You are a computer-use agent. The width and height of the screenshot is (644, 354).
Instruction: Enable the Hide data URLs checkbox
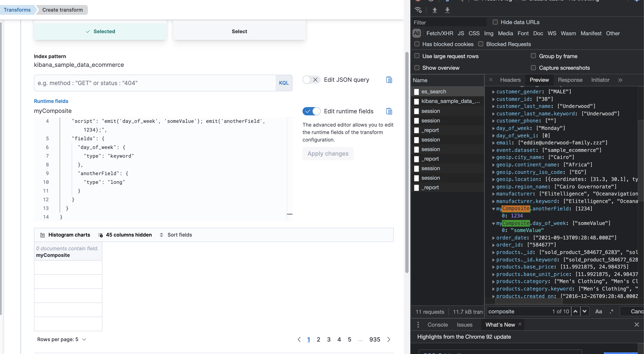tap(495, 22)
